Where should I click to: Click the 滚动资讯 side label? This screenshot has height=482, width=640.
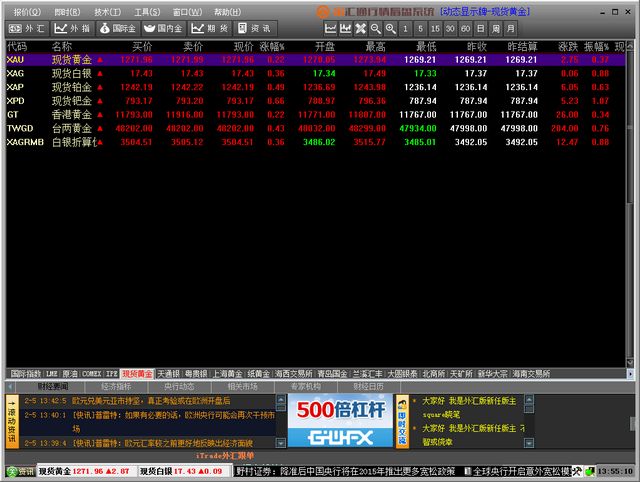tap(12, 421)
